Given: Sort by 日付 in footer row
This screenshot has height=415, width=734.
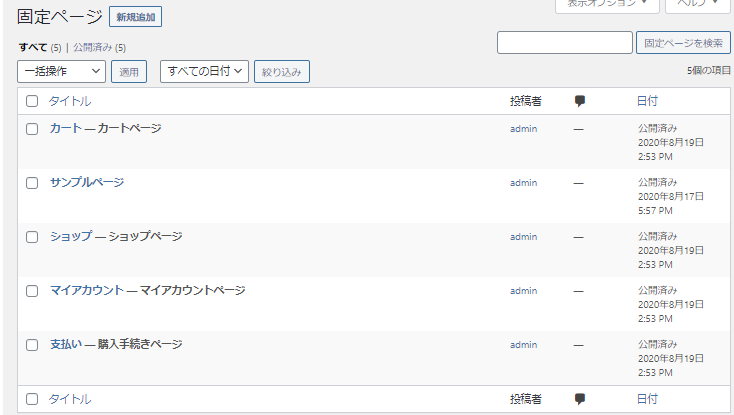Looking at the screenshot, I should tap(647, 399).
